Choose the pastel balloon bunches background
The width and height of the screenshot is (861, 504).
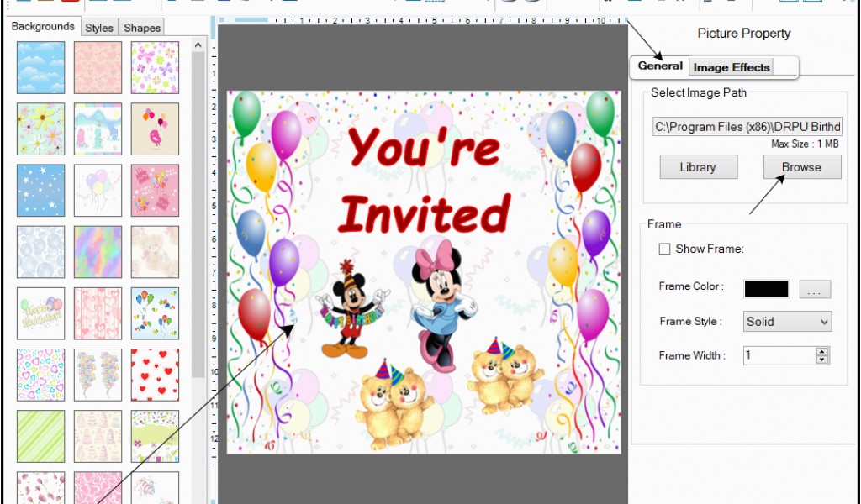coord(98,375)
